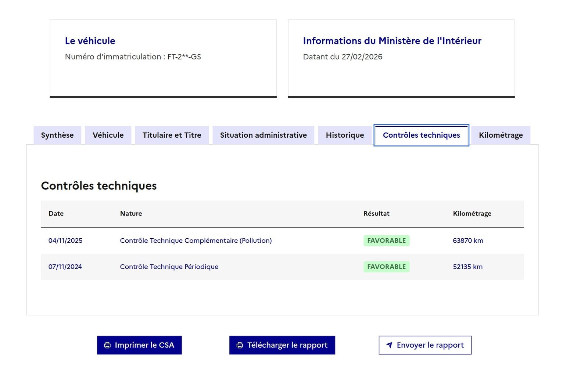Click FAVORABLE badge for 04/11/2025 inspection
588x365 pixels.
coord(386,241)
